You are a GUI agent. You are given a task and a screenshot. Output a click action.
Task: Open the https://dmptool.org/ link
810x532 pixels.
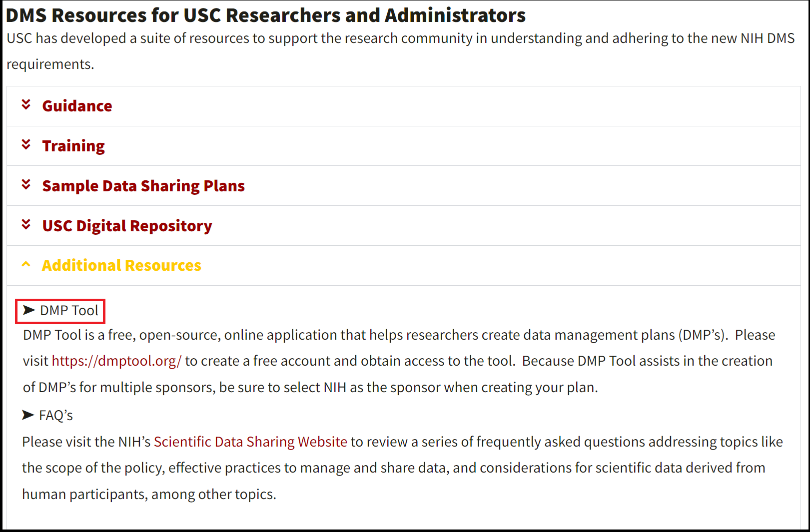[x=116, y=361]
